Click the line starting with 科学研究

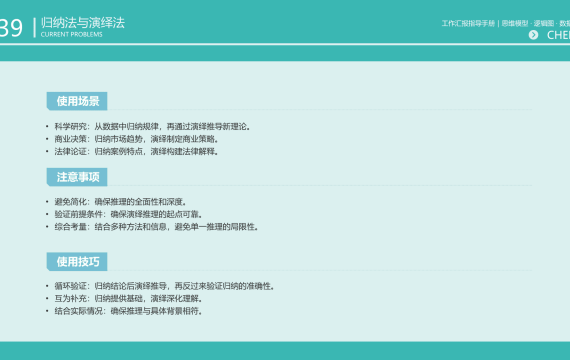(153, 127)
